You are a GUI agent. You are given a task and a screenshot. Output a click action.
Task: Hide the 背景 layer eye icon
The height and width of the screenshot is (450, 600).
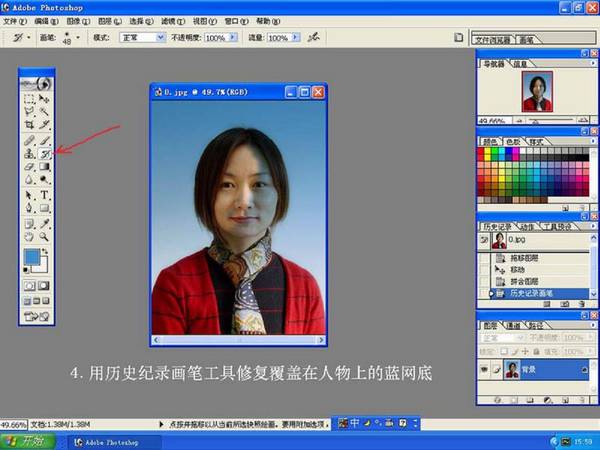(x=484, y=370)
